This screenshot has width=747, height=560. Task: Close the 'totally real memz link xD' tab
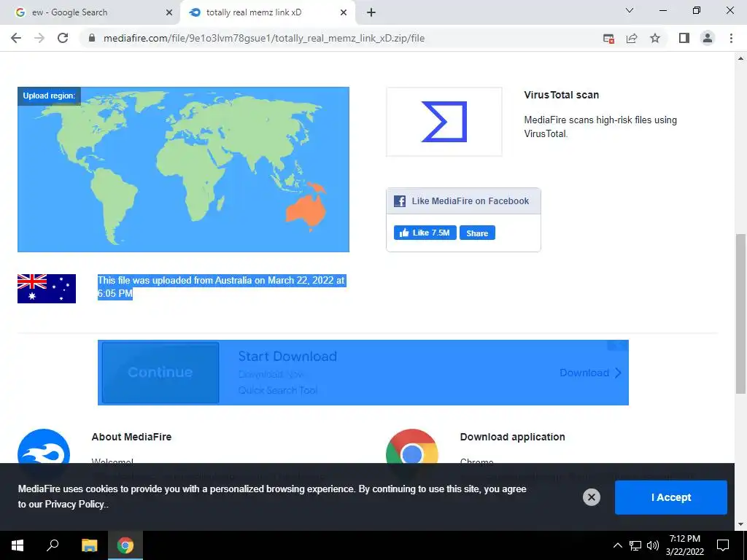[x=344, y=12]
